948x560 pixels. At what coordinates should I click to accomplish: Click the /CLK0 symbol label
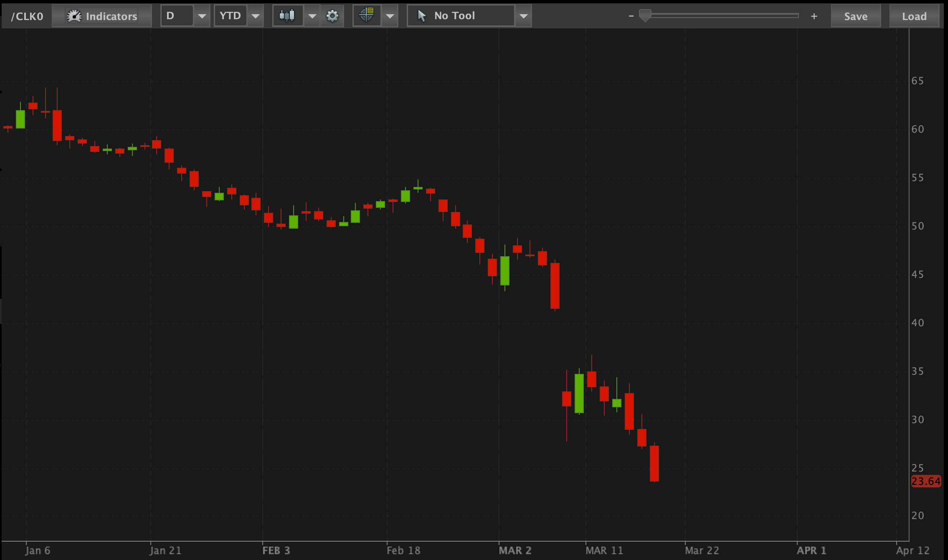point(27,16)
